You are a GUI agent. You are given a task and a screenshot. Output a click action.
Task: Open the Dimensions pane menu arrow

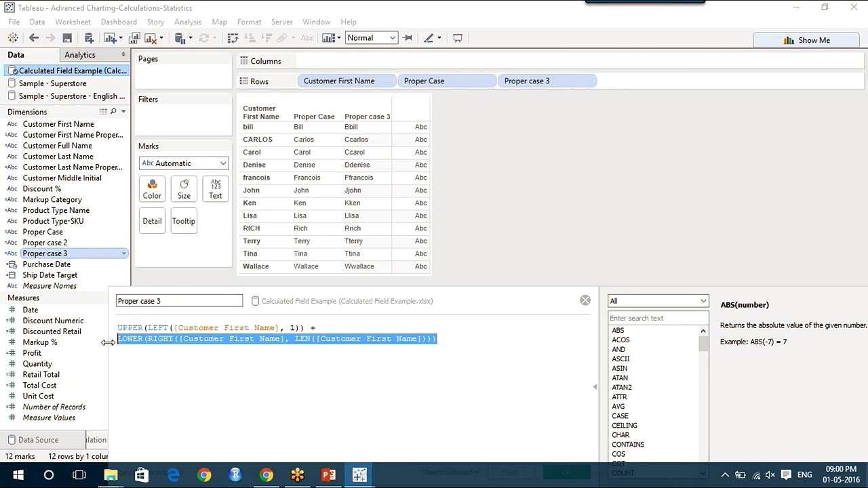click(123, 112)
